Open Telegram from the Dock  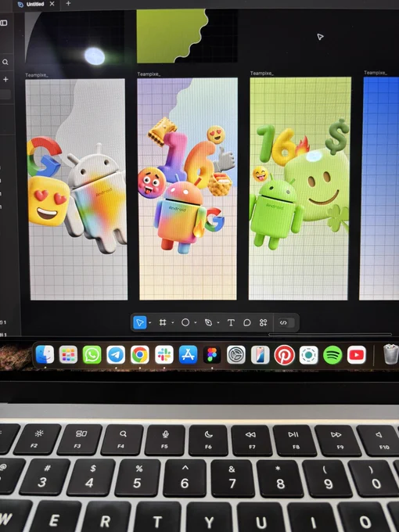116,355
